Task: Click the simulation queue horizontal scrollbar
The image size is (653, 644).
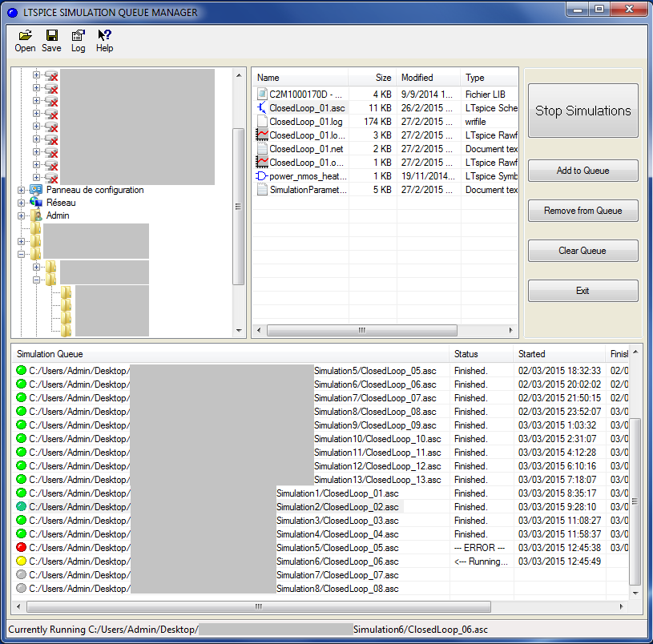Action: (x=320, y=607)
